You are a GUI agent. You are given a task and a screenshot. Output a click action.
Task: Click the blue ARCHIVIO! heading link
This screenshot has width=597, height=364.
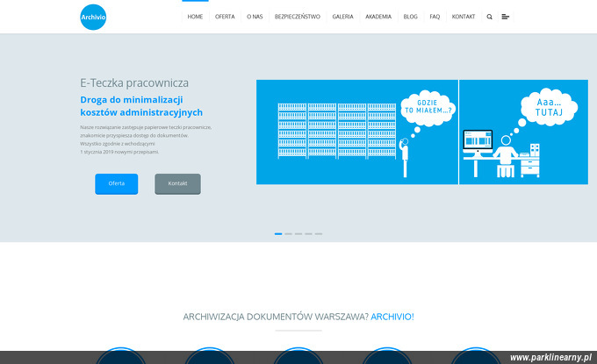coord(392,317)
